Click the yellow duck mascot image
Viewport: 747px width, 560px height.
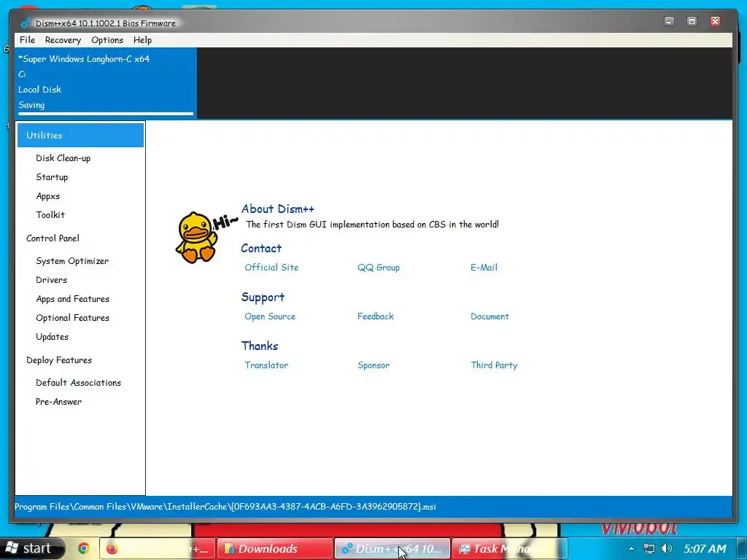tap(196, 237)
